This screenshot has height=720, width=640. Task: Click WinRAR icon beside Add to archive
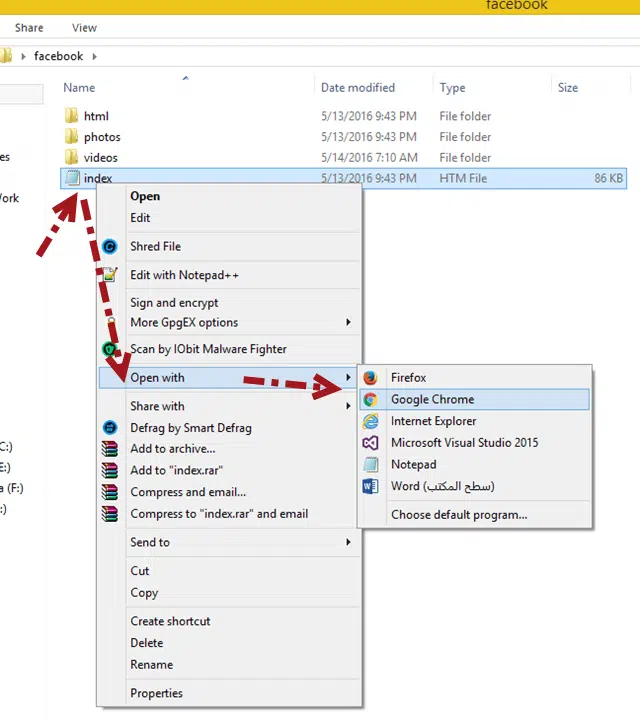click(109, 449)
